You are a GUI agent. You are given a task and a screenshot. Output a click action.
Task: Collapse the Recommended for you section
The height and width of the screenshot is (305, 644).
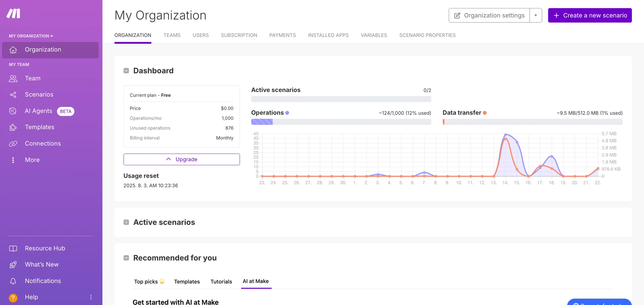tap(126, 258)
